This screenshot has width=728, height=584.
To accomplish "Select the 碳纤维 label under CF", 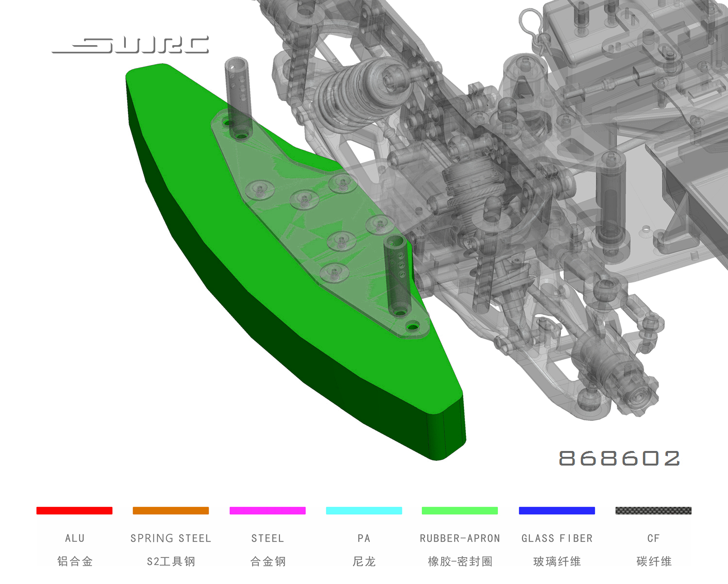I will (654, 562).
